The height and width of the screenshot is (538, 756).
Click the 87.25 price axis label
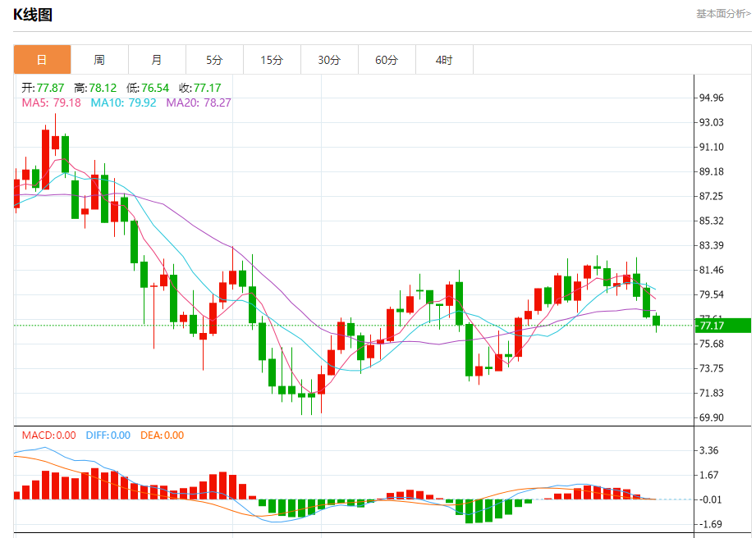tap(712, 196)
